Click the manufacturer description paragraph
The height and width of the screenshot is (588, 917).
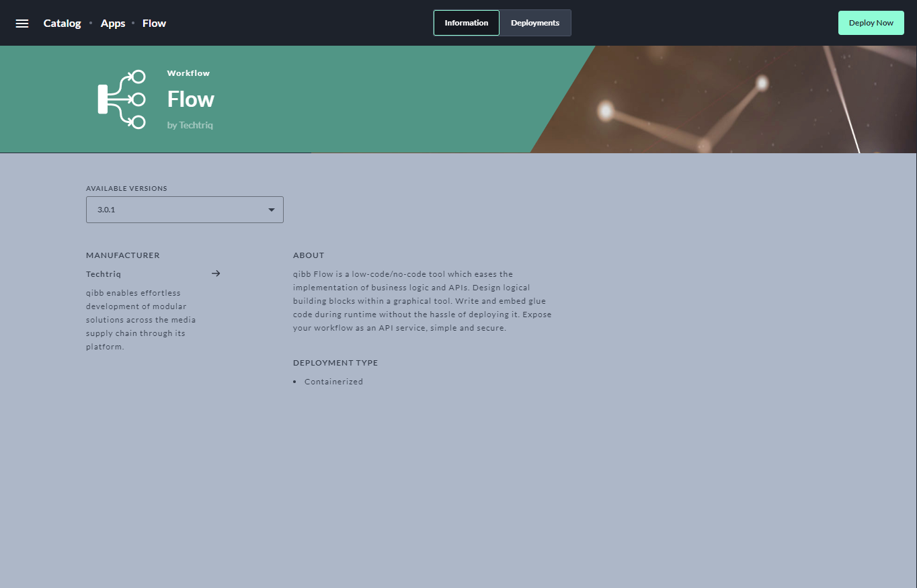click(x=141, y=320)
